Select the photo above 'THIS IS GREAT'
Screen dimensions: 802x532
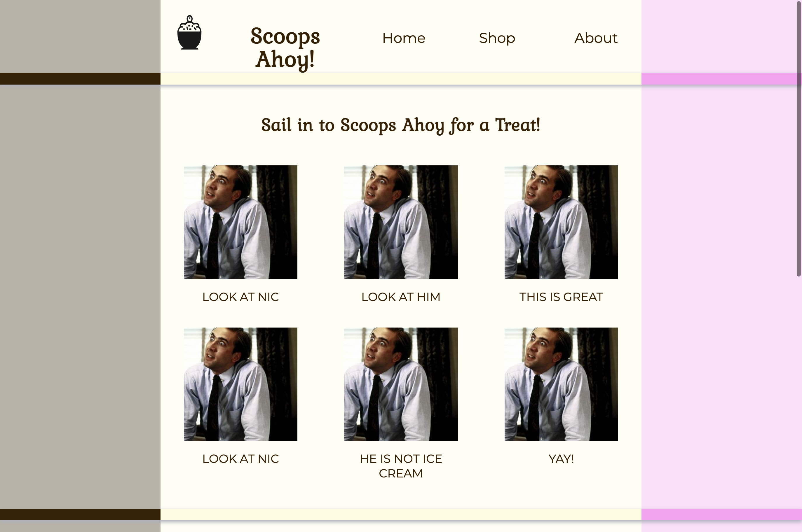(x=561, y=222)
